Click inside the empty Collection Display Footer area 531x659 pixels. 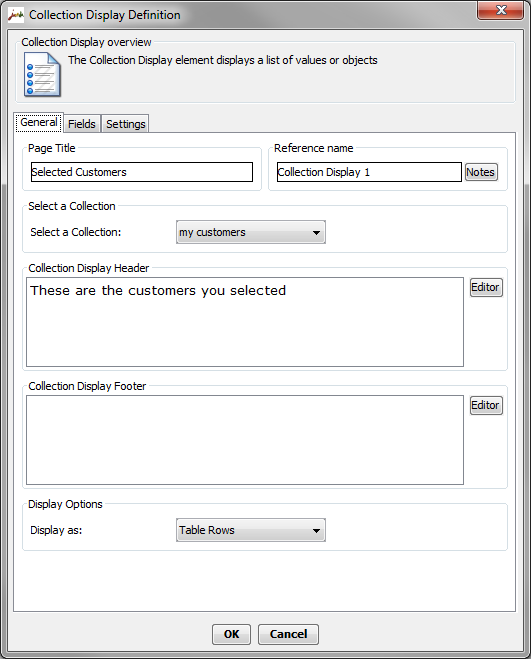(245, 440)
